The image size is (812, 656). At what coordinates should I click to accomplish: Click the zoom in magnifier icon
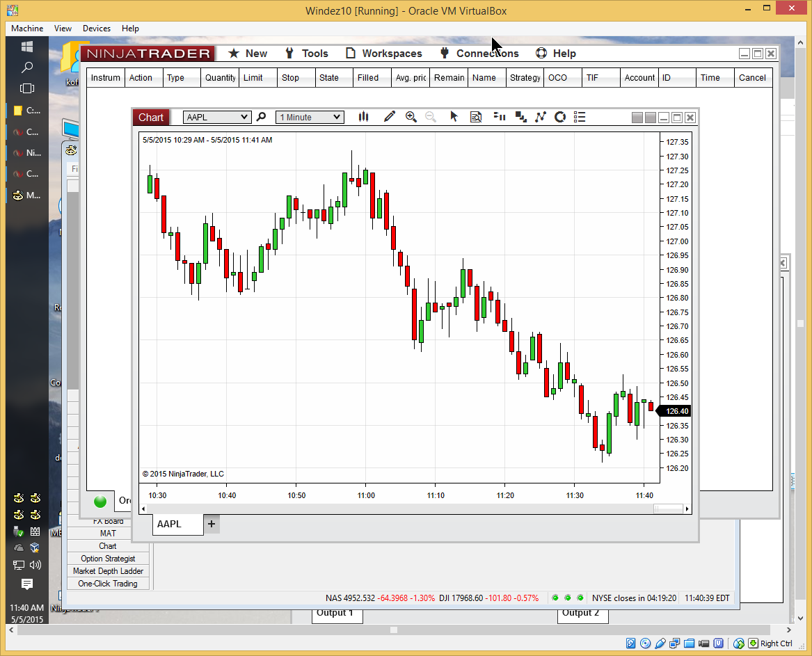tap(411, 117)
